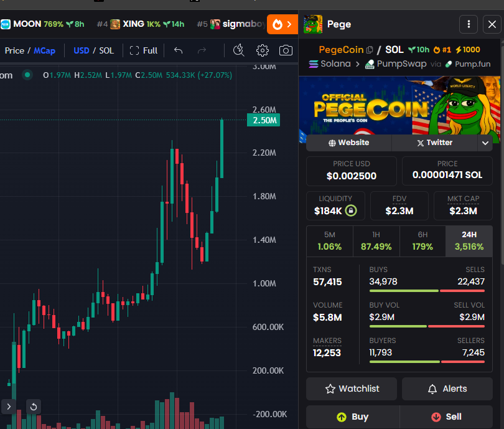Image resolution: width=504 pixels, height=429 pixels.
Task: Click the #1 trending rank badge
Action: click(x=442, y=50)
